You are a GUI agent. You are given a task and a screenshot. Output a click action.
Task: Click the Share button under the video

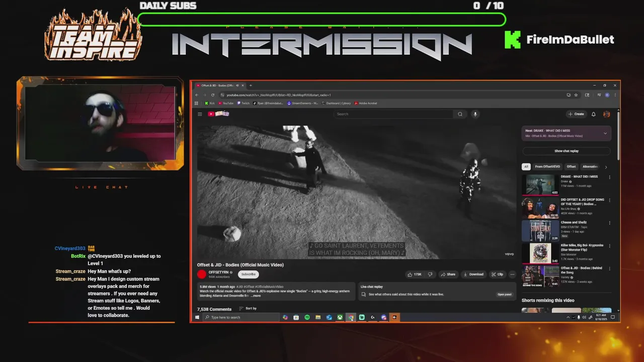point(448,275)
